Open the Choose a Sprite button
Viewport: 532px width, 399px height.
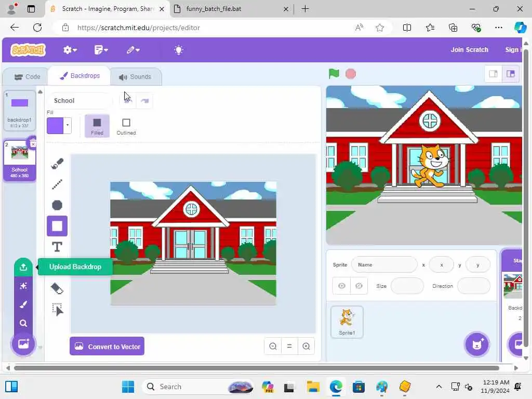tap(477, 345)
